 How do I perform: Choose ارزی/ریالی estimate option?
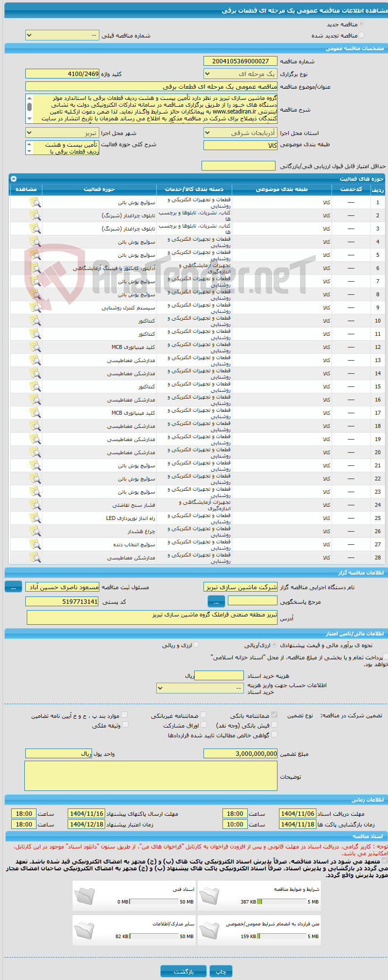point(275,645)
